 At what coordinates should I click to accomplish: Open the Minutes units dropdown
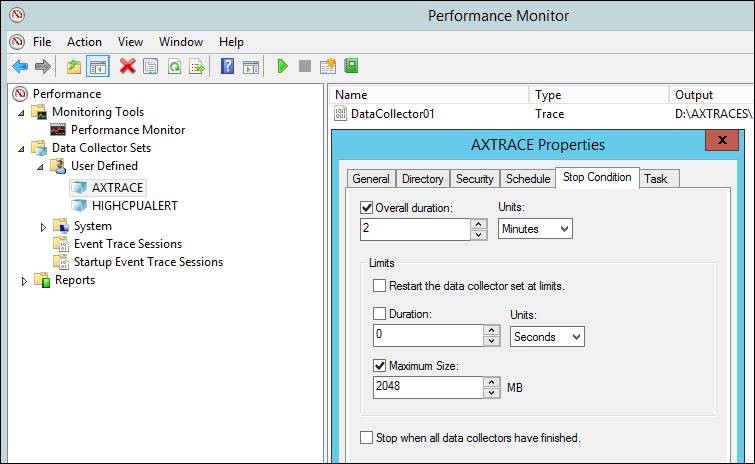pos(535,229)
